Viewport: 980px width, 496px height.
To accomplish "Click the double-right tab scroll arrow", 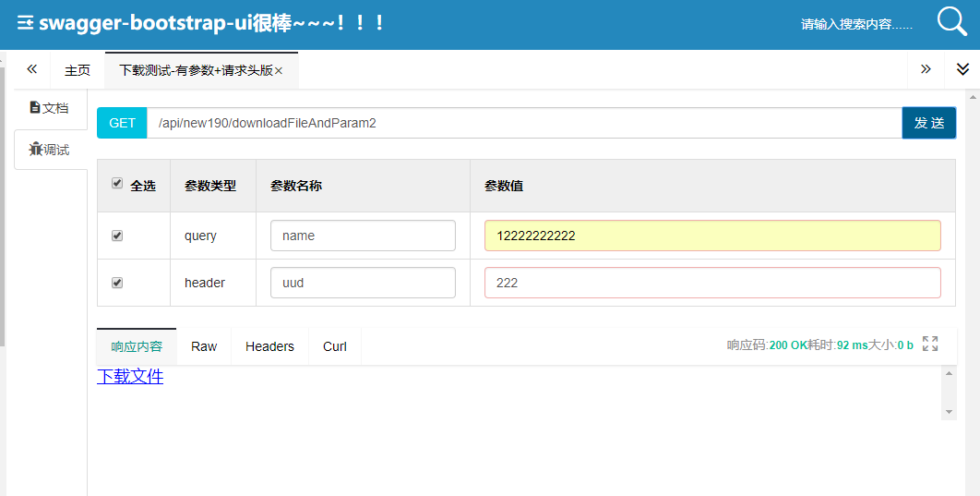I will click(926, 68).
